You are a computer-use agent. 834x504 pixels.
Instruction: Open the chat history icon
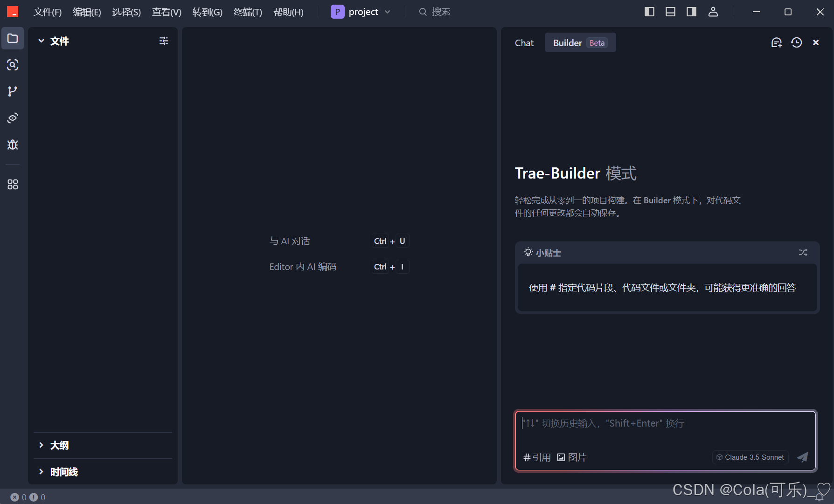(796, 42)
